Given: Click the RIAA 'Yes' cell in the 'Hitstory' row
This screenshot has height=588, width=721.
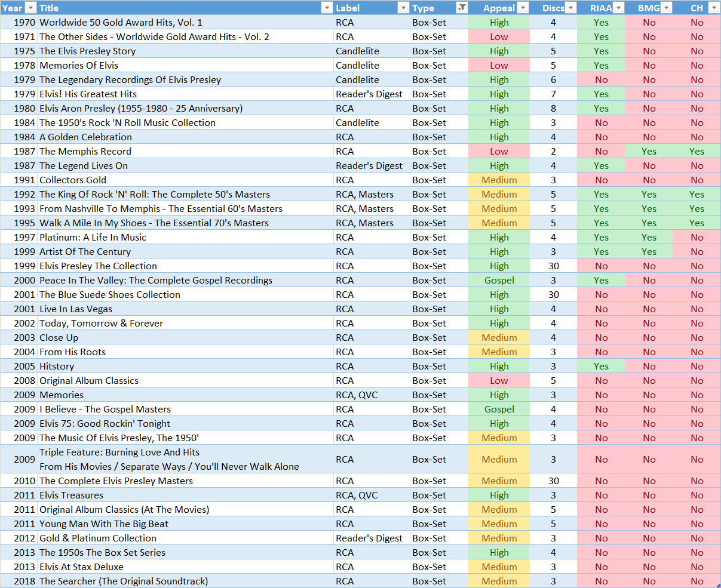Looking at the screenshot, I should 601,366.
